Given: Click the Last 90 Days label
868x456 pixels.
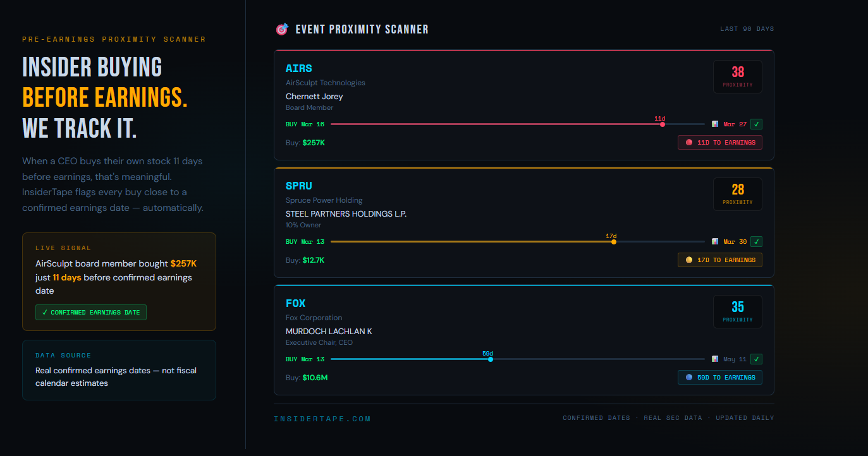Looking at the screenshot, I should (x=747, y=29).
